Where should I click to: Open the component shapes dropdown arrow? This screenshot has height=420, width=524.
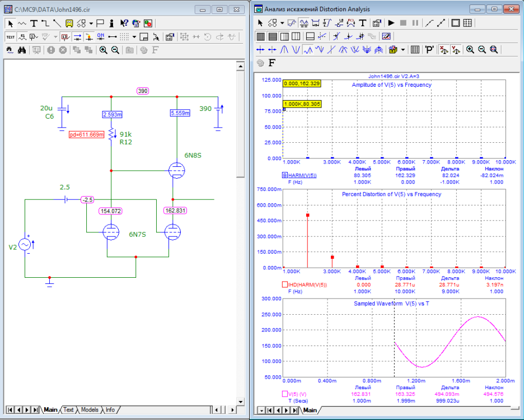pyautogui.click(x=91, y=24)
